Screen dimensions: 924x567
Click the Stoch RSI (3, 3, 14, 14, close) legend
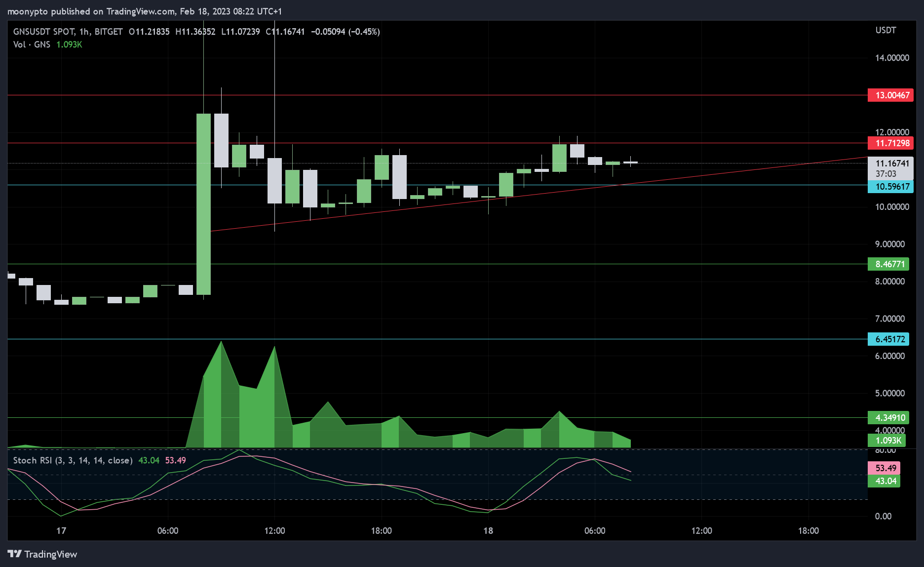pos(73,460)
